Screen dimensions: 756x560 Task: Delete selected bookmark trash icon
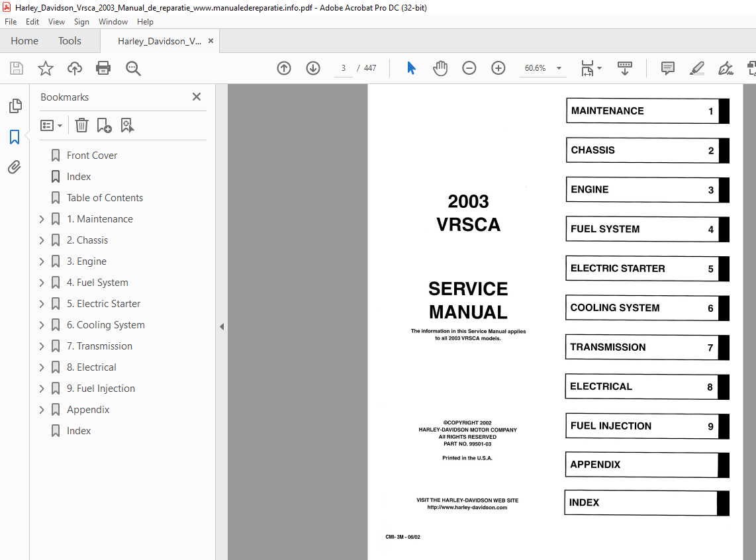click(81, 125)
